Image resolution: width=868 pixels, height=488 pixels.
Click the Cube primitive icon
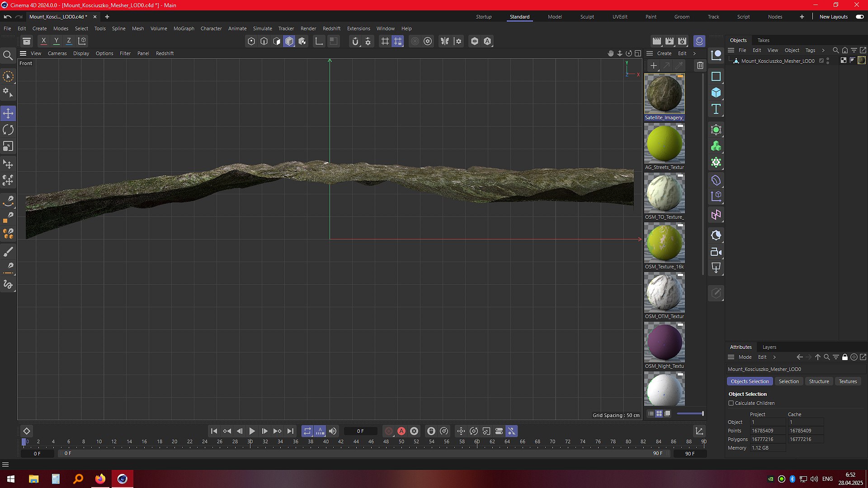716,93
